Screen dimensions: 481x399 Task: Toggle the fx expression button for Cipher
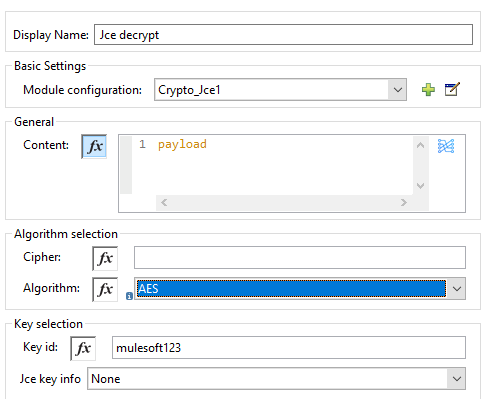tap(105, 258)
